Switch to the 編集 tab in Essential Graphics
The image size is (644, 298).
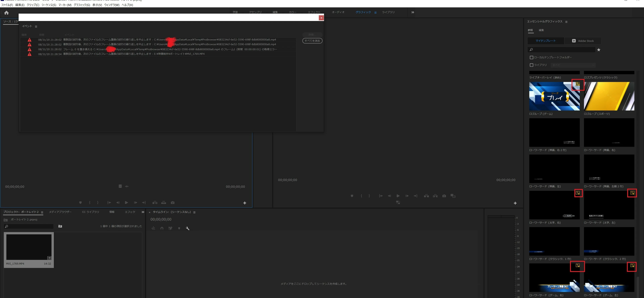541,30
